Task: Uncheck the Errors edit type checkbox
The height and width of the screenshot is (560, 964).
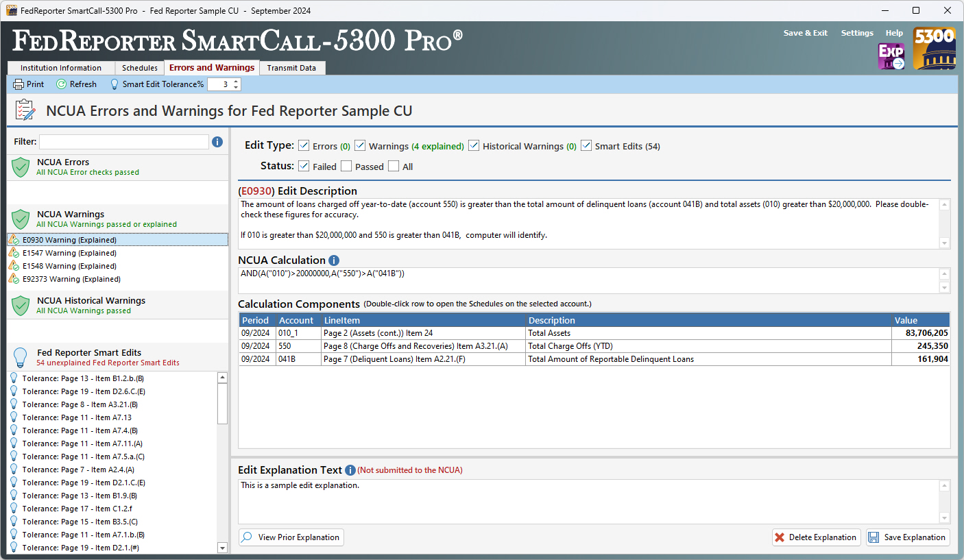Action: 304,145
